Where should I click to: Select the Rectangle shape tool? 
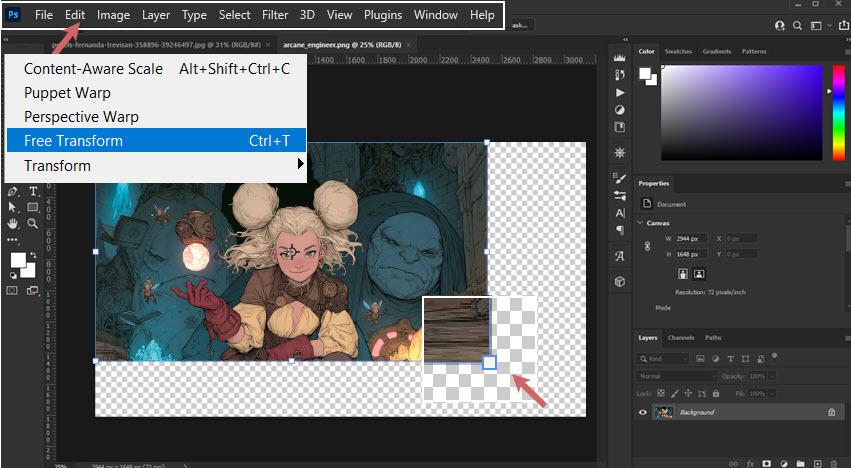(33, 207)
